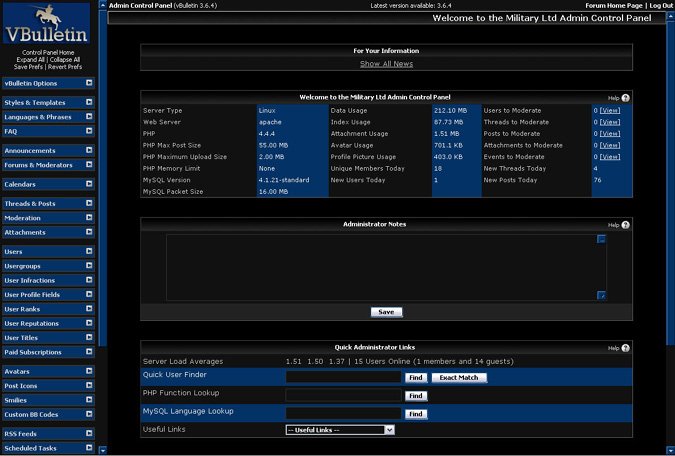Expand Post Icons section
Screen dimensions: 675x456
pyautogui.click(x=89, y=385)
